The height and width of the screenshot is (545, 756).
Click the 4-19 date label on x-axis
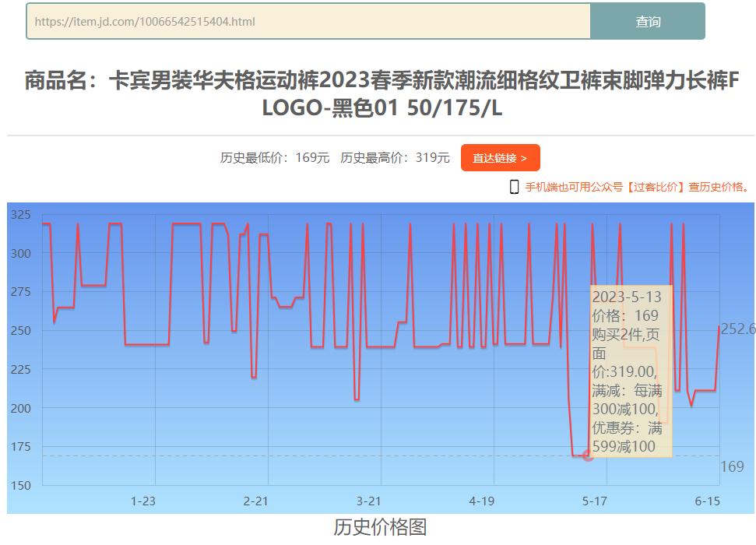pyautogui.click(x=482, y=501)
